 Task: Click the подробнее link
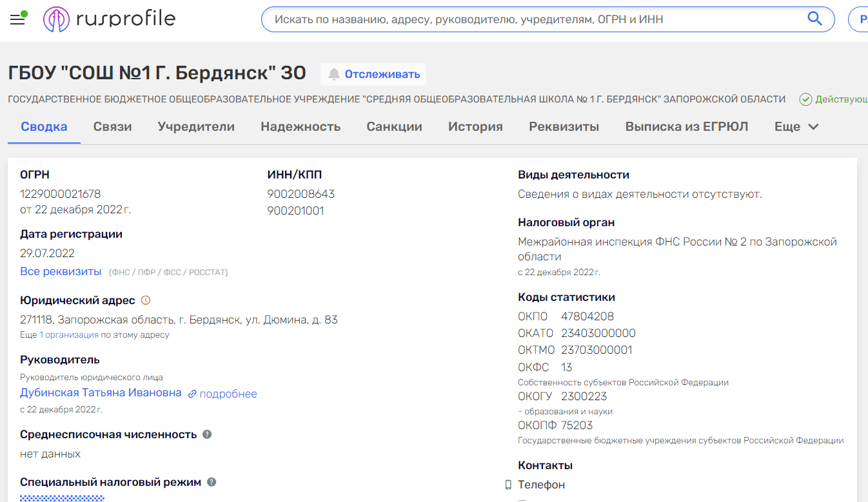pos(228,394)
